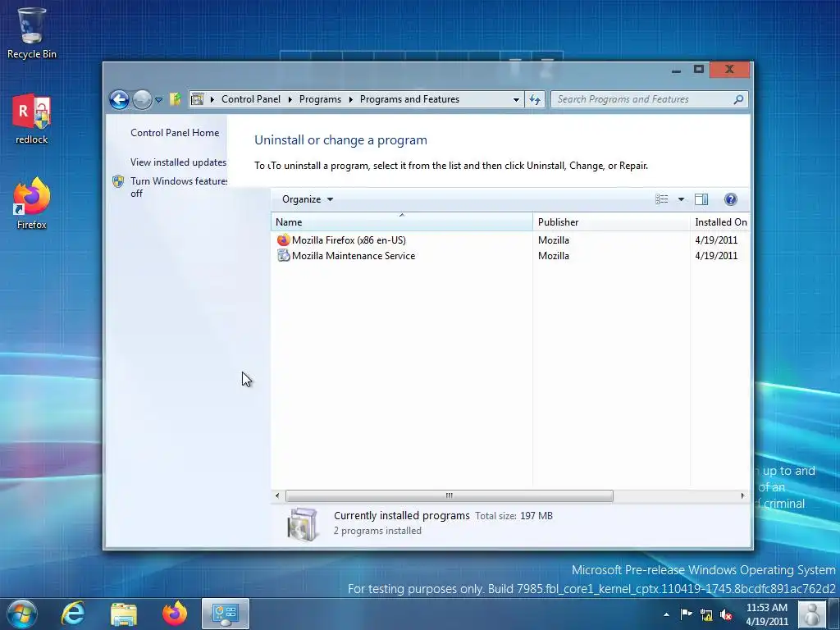Click the Firefox icon in program list

[283, 240]
